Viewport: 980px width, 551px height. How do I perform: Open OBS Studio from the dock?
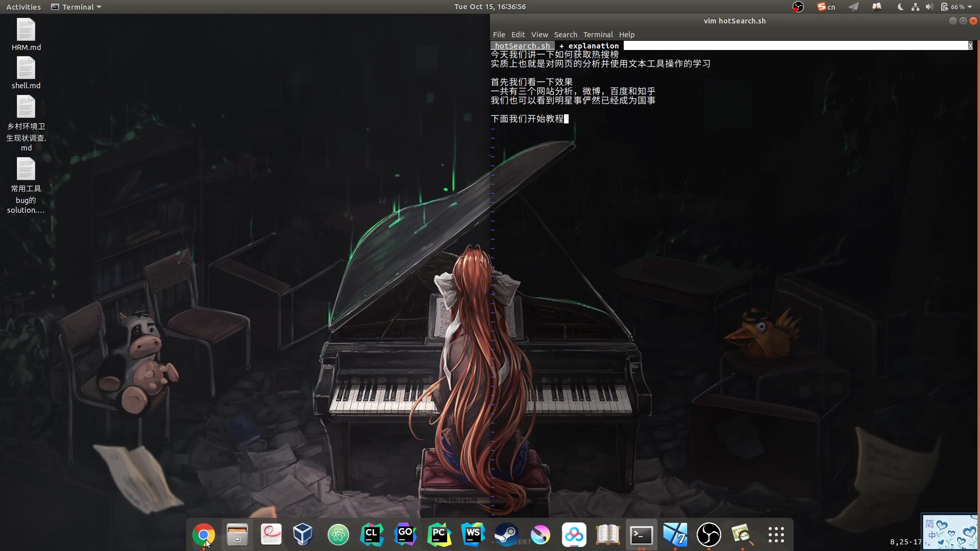[x=709, y=535]
